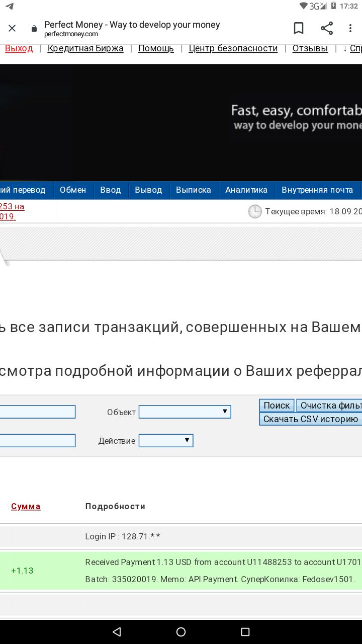Open the Аналитика menu tab
Screen dimensions: 362x644
coord(246,190)
